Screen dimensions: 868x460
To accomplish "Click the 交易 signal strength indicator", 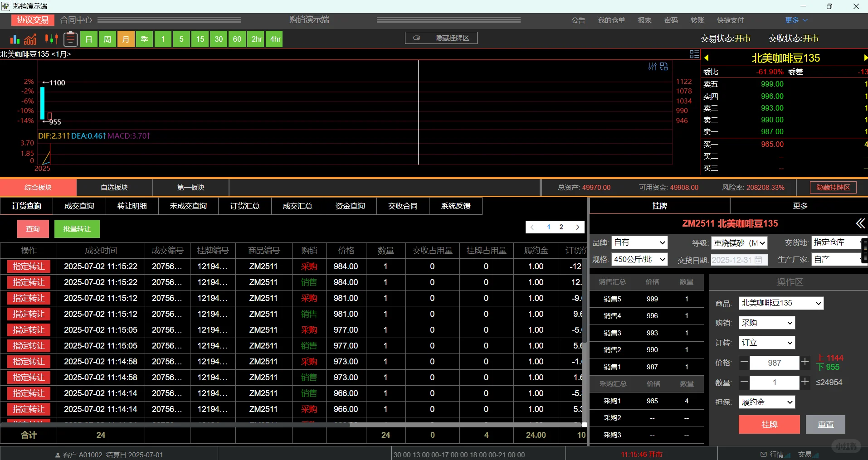I will (x=816, y=455).
